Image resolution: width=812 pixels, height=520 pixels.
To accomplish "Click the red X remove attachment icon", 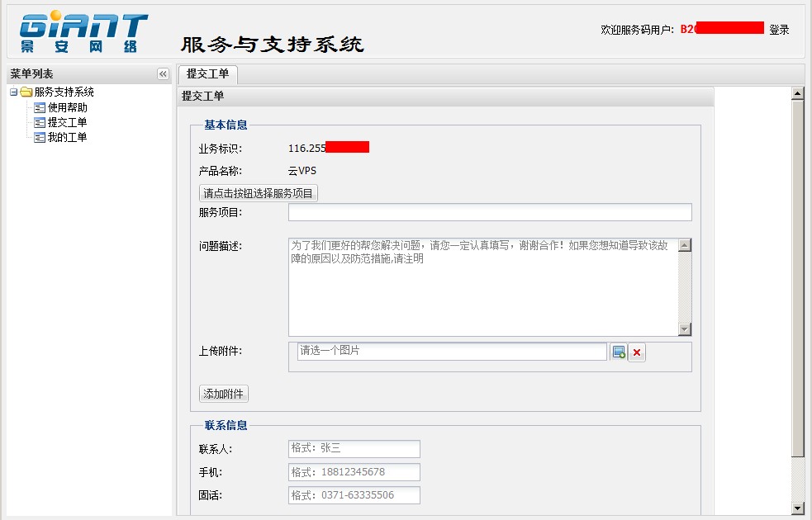I will point(636,352).
